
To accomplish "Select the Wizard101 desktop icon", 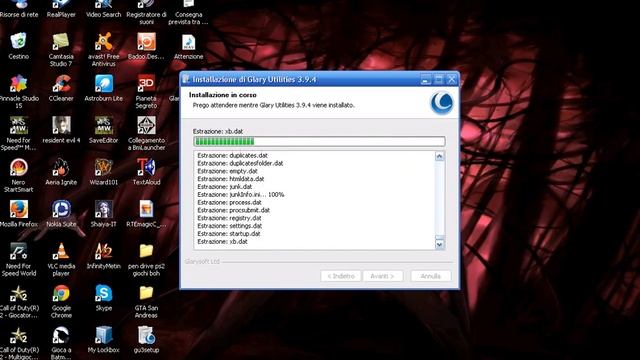I will [x=104, y=167].
